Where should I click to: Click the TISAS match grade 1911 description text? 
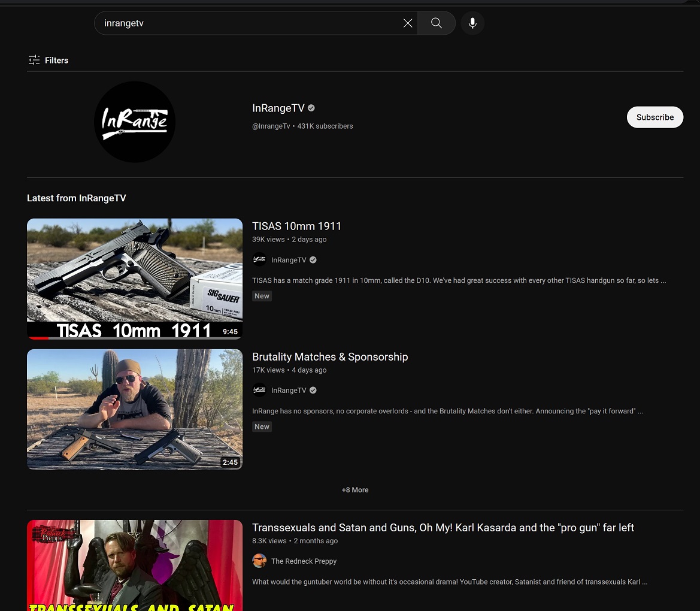pyautogui.click(x=459, y=280)
